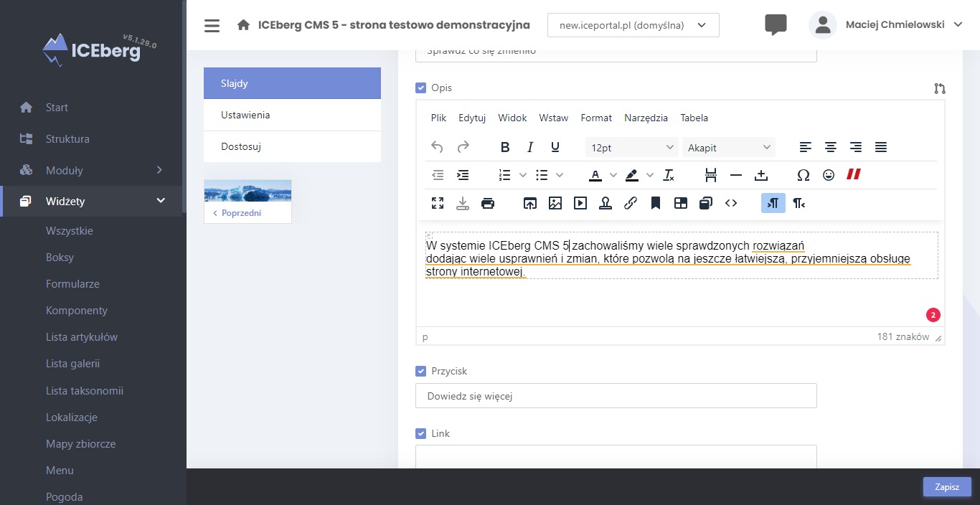
Task: Center align text
Action: coord(831,147)
